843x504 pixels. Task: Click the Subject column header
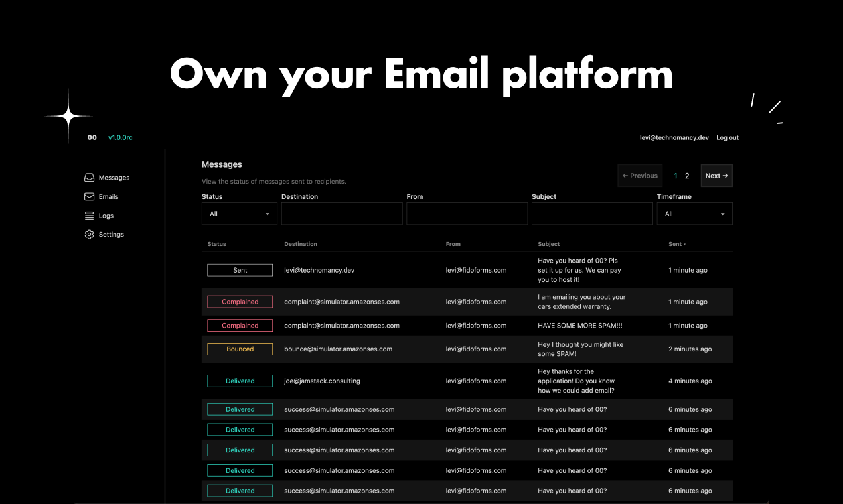pos(549,244)
